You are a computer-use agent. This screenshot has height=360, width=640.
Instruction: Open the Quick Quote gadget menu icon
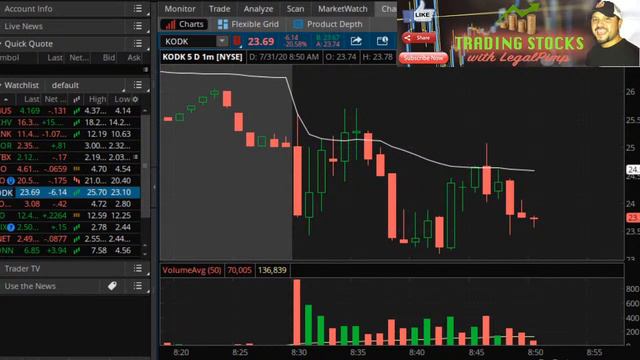point(138,44)
